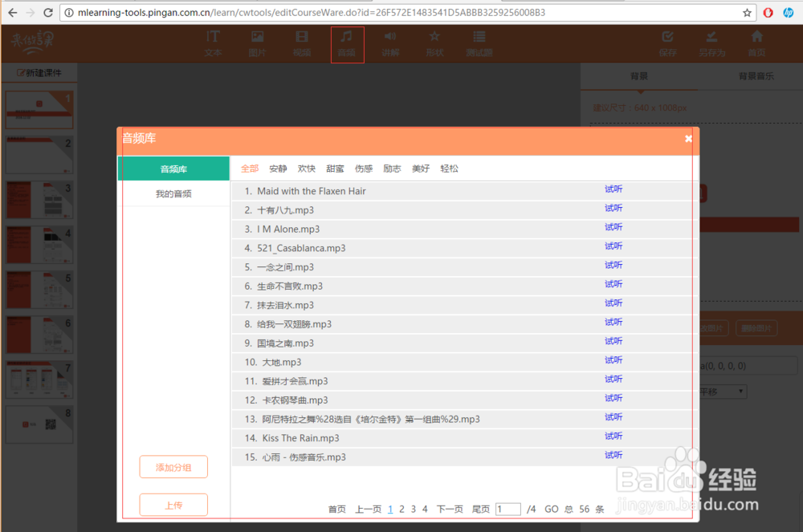Screen dimensions: 803x532
Task: Open slide thumbnail 8
Action: [x=39, y=424]
